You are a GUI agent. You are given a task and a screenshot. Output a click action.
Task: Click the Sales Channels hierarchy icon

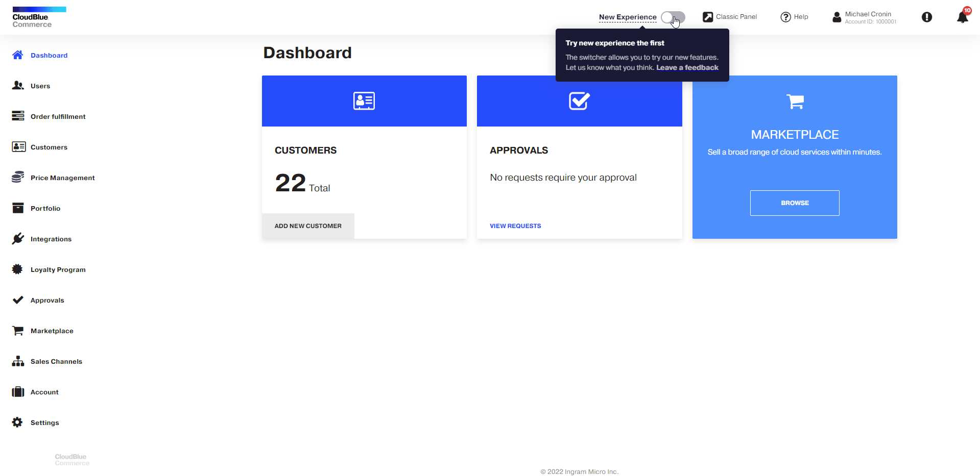coord(18,361)
